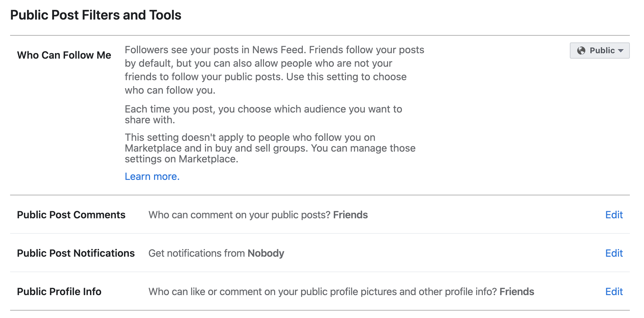Open the Learn more link
Viewport: 644px width, 318px height.
[152, 177]
